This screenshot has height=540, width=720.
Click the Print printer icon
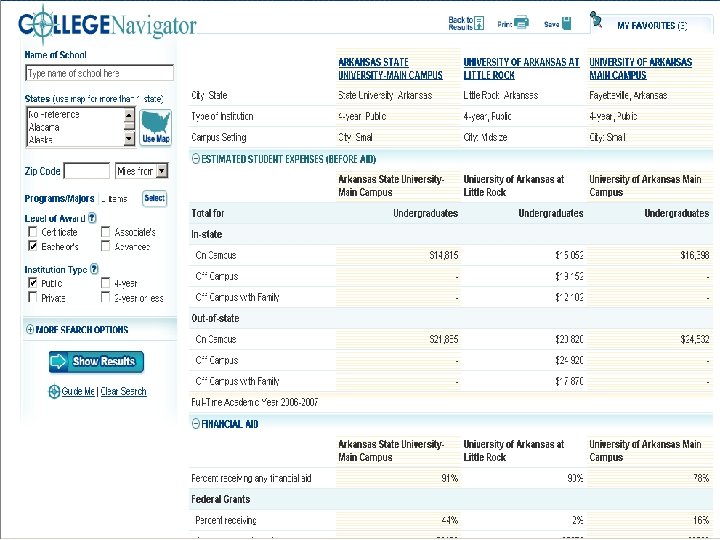coord(521,22)
